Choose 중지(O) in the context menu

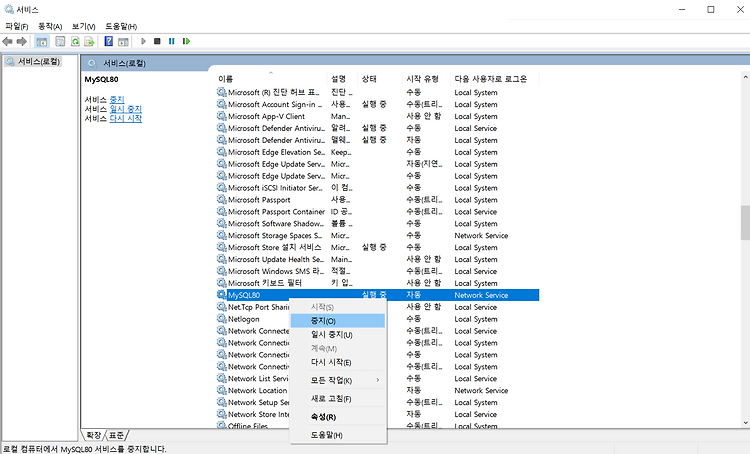click(338, 321)
